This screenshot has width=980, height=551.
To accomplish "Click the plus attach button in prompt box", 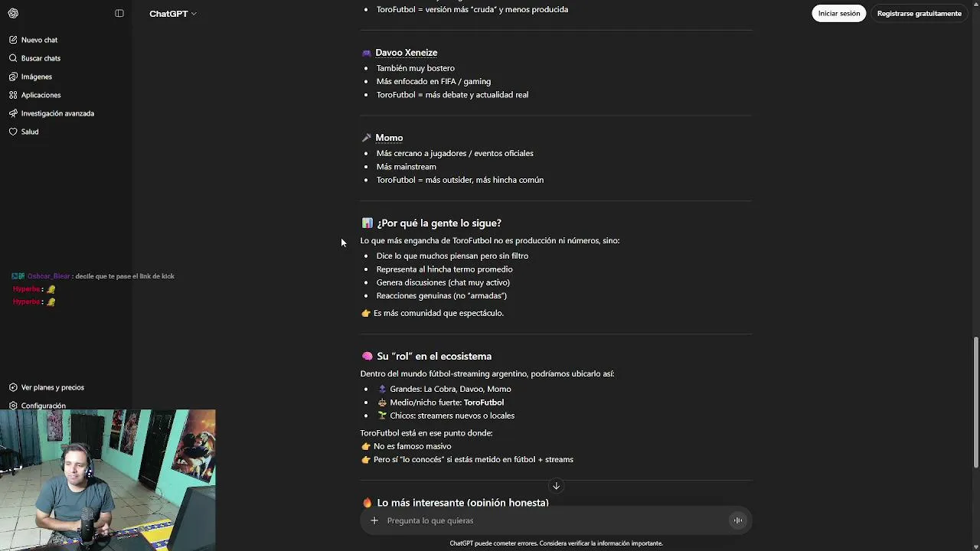I will (x=374, y=520).
